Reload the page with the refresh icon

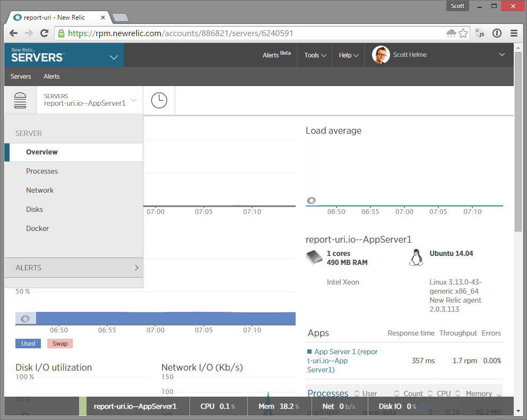(45, 33)
